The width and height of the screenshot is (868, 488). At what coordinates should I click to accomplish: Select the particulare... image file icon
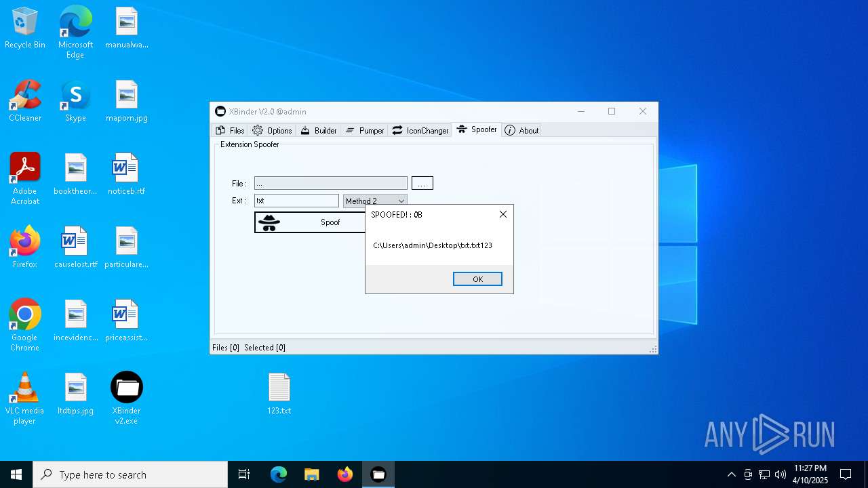(127, 248)
